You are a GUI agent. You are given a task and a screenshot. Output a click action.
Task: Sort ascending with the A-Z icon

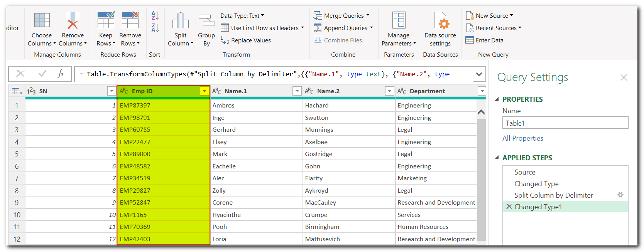coord(155,16)
